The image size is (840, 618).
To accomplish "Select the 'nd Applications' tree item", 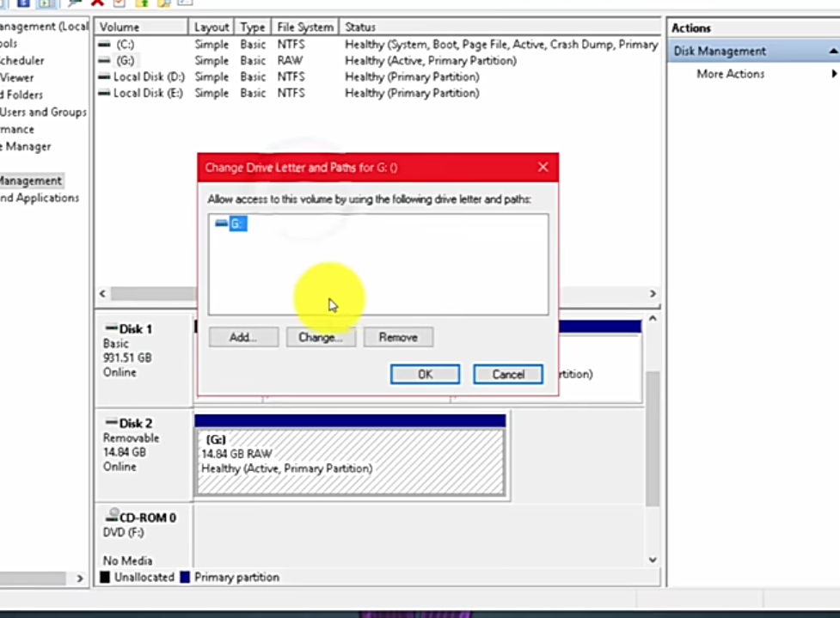I will (39, 199).
